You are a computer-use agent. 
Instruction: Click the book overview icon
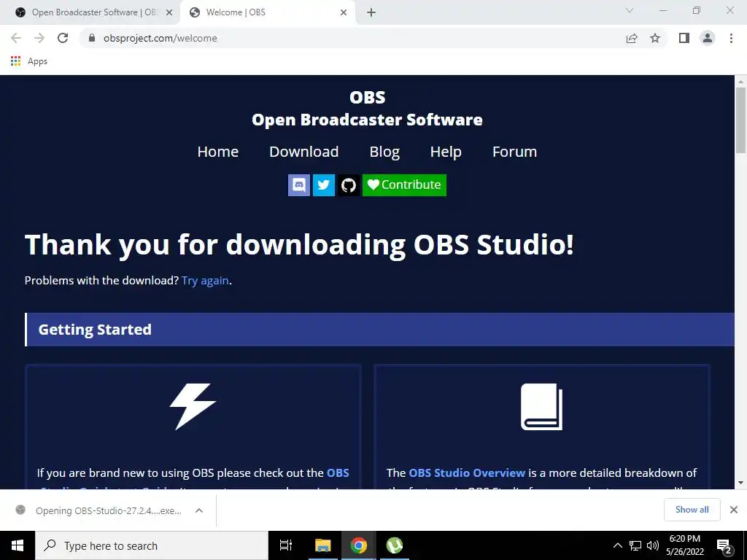542,407
